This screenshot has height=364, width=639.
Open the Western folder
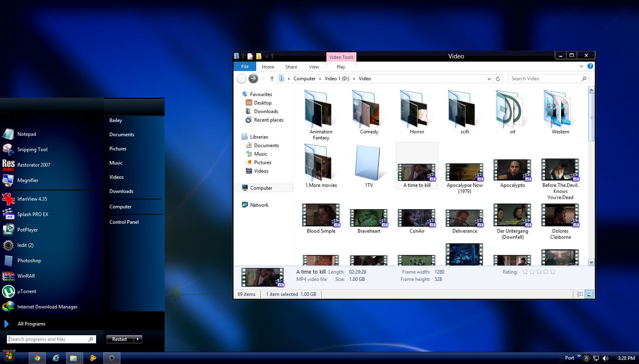click(560, 113)
